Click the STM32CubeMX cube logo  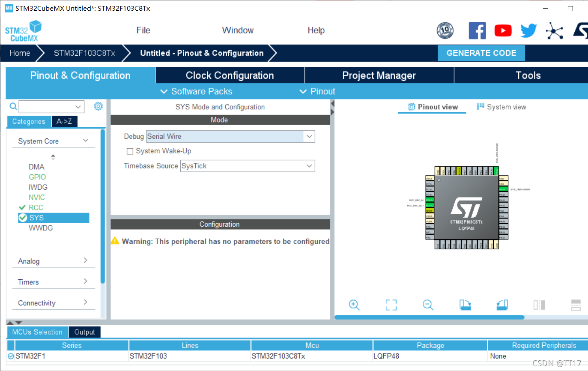pos(24,31)
